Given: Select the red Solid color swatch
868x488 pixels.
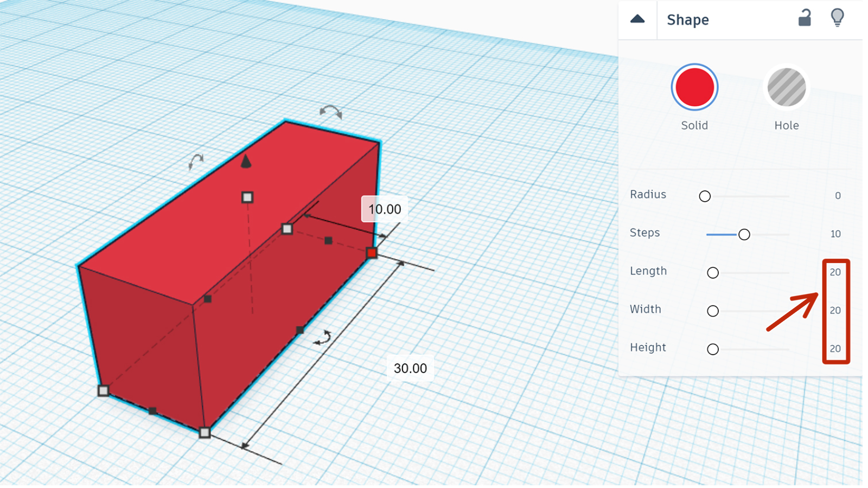Looking at the screenshot, I should tap(694, 87).
